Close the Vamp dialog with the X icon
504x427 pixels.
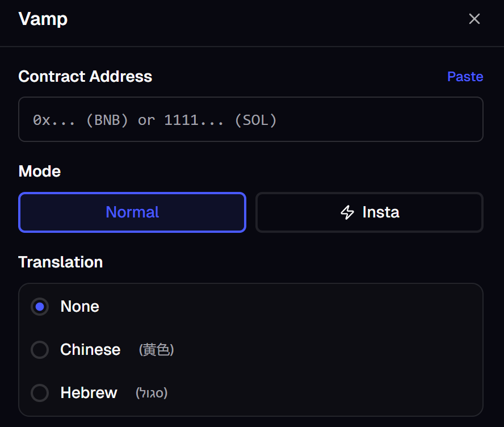(474, 19)
